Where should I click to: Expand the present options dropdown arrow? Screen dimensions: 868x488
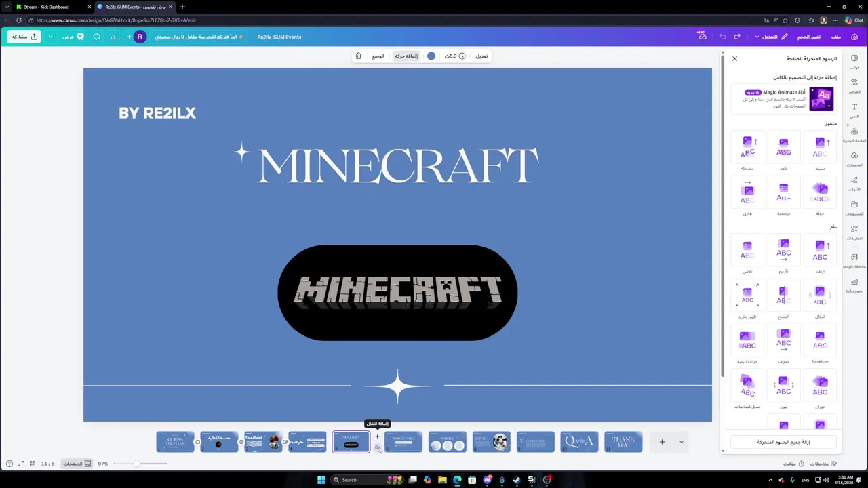pos(50,37)
